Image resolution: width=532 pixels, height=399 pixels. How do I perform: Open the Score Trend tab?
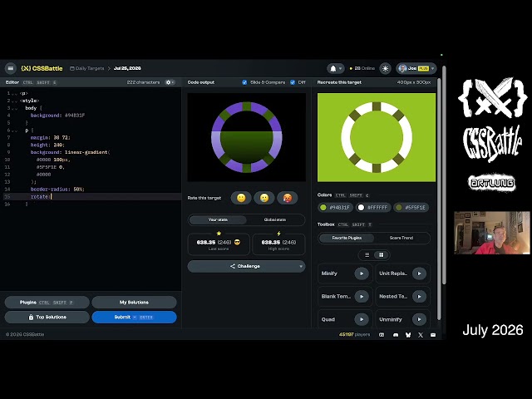[x=401, y=238]
